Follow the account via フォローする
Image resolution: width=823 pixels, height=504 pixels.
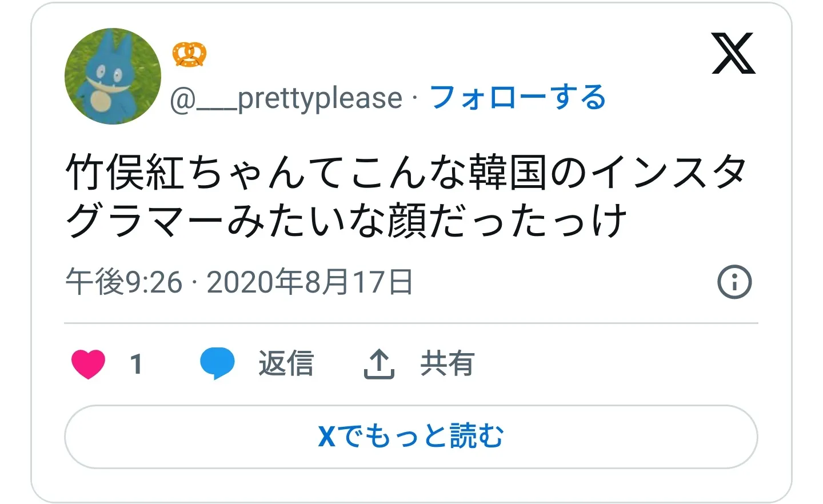[518, 97]
